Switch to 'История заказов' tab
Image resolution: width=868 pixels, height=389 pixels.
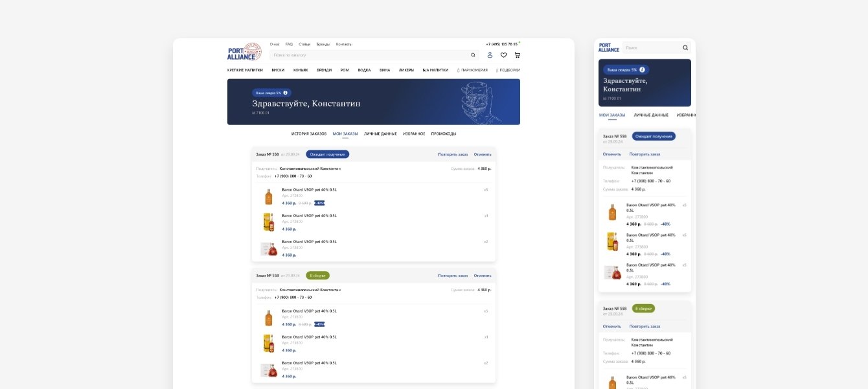click(309, 134)
